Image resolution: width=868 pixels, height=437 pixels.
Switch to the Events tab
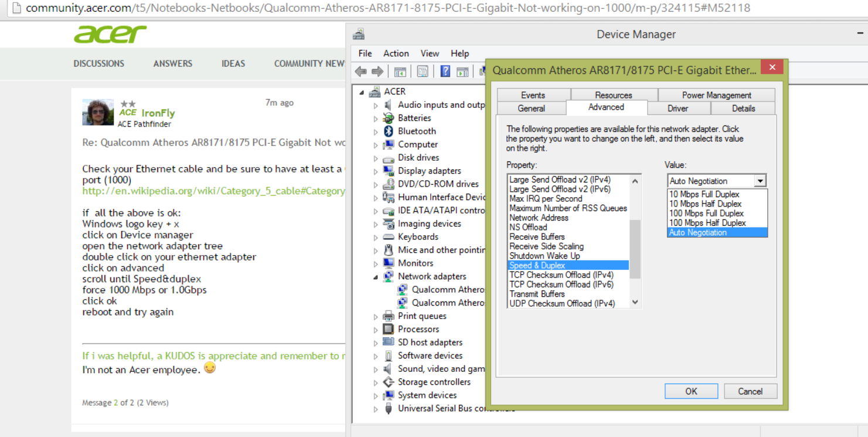(533, 95)
